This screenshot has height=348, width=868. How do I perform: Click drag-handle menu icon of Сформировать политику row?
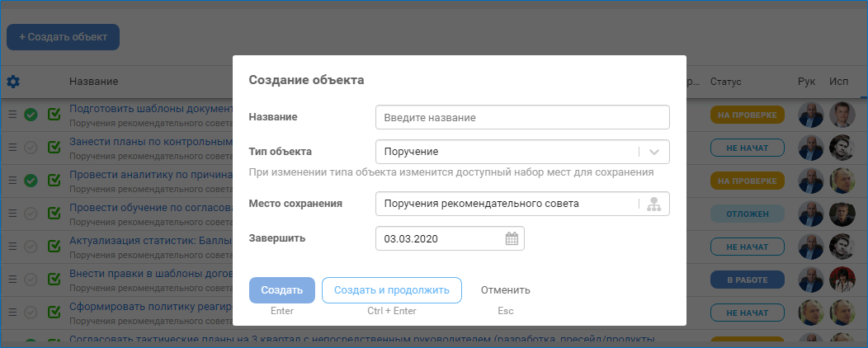pos(12,313)
